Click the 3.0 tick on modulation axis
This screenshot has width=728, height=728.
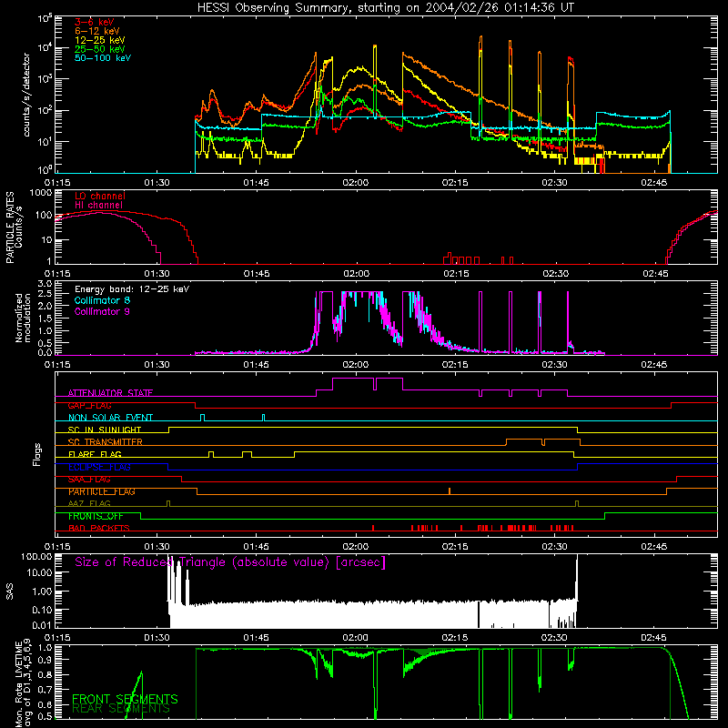point(45,284)
